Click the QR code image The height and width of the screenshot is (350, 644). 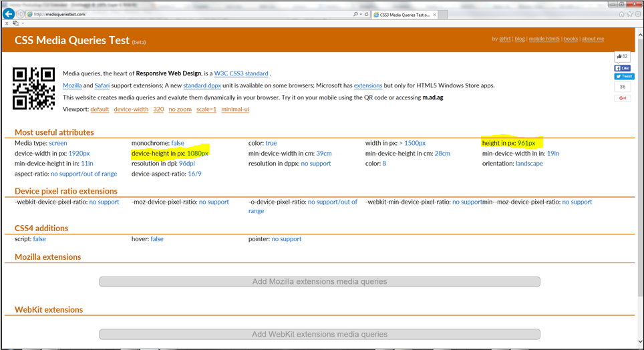pyautogui.click(x=33, y=88)
